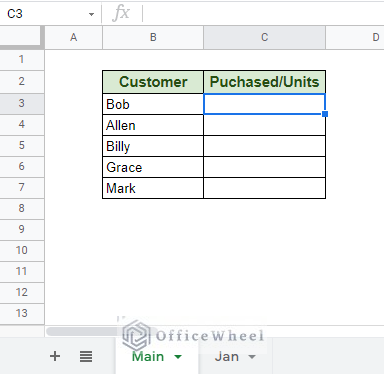
Task: Select row 11 header
Action: point(22,272)
